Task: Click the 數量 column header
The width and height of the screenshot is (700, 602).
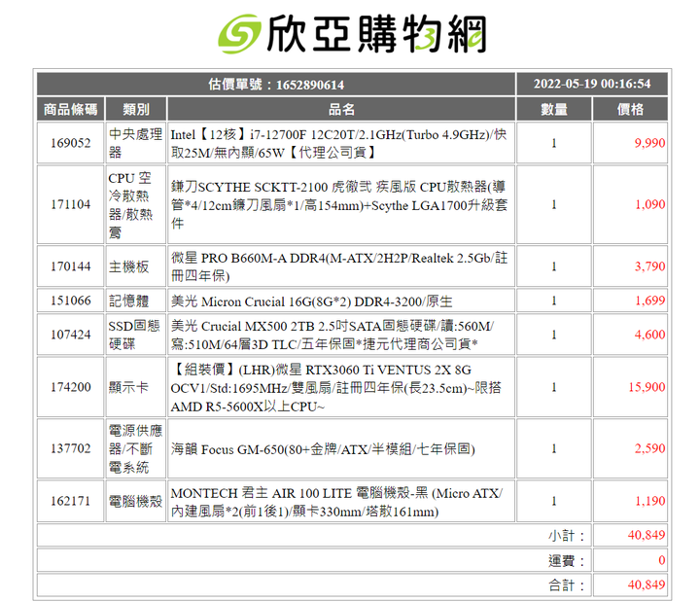Action: coord(554,110)
